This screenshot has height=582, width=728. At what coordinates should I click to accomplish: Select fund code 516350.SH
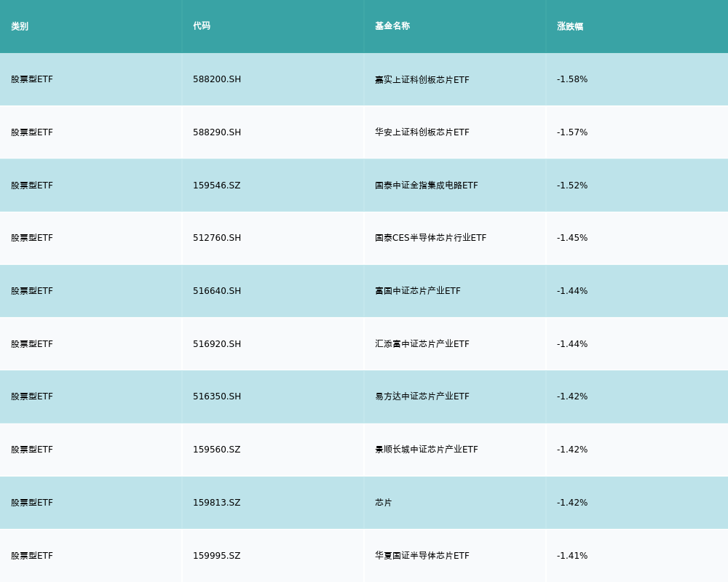(217, 396)
